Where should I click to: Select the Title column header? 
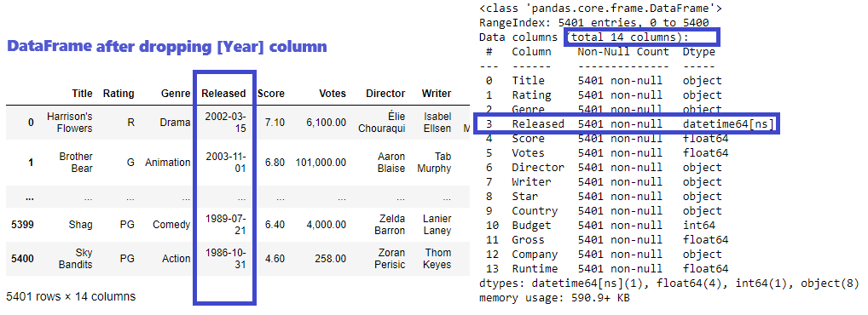coord(82,94)
